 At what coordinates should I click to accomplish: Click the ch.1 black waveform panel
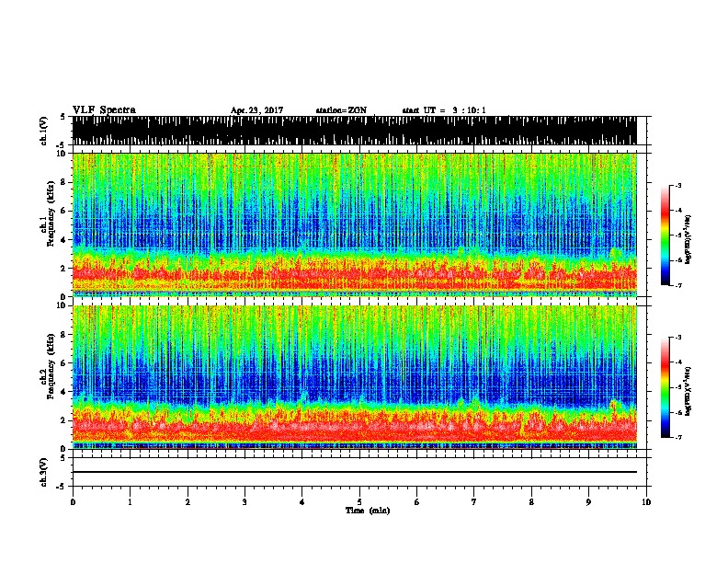coord(354,131)
